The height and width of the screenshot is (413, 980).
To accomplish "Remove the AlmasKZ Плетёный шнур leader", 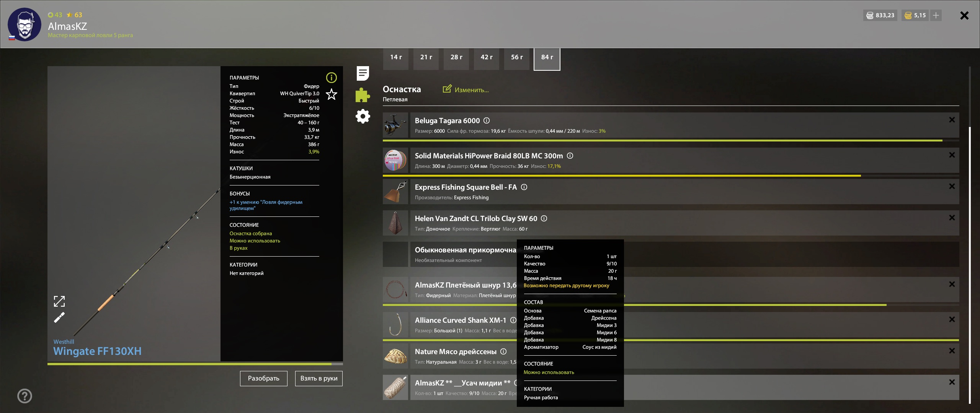I will pos(952,284).
